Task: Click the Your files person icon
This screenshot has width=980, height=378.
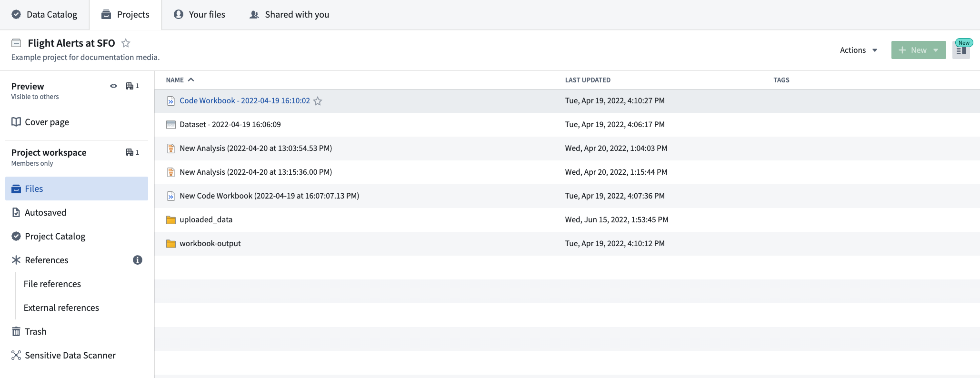Action: pyautogui.click(x=179, y=14)
